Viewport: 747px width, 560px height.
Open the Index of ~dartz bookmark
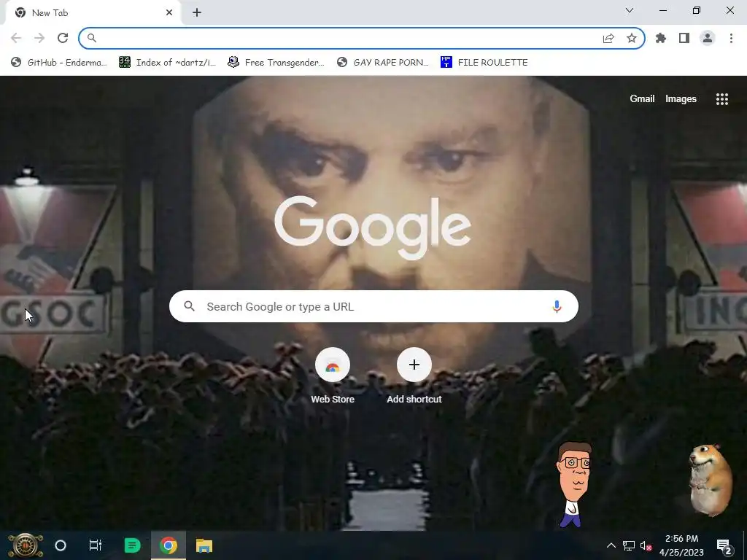pos(168,63)
